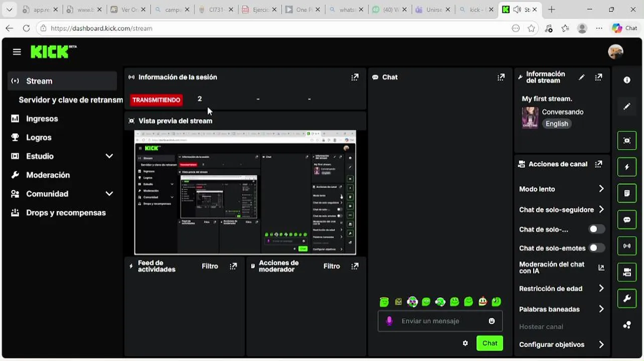Viewport: 644px width, 361px height.
Task: Open Restricción de edad options chevron
Action: coord(601,288)
